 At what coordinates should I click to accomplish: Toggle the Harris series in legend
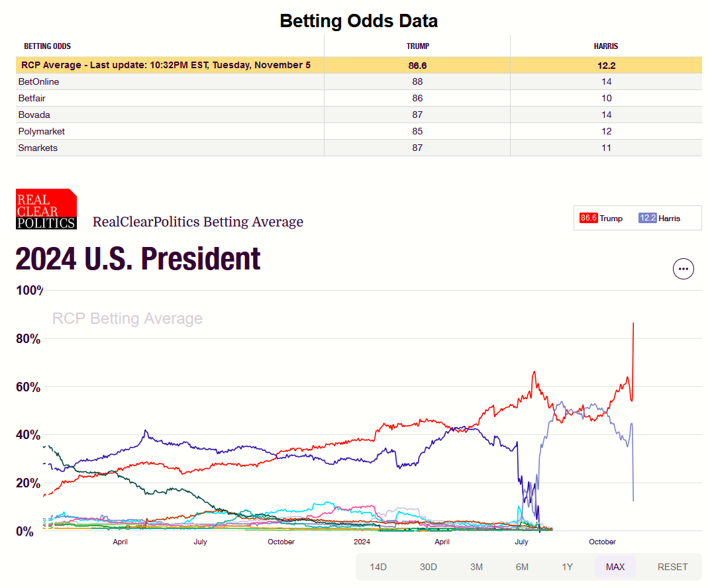[669, 218]
